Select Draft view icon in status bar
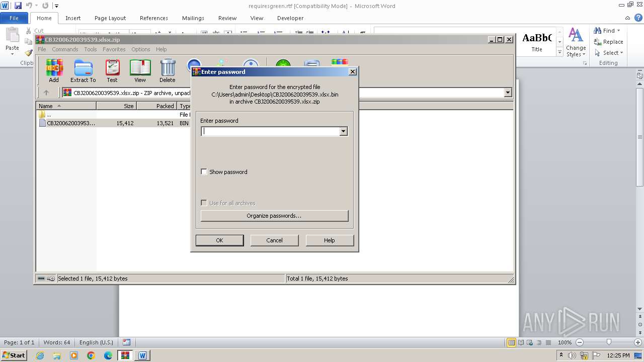Viewport: 644px width, 362px height. tap(547, 342)
